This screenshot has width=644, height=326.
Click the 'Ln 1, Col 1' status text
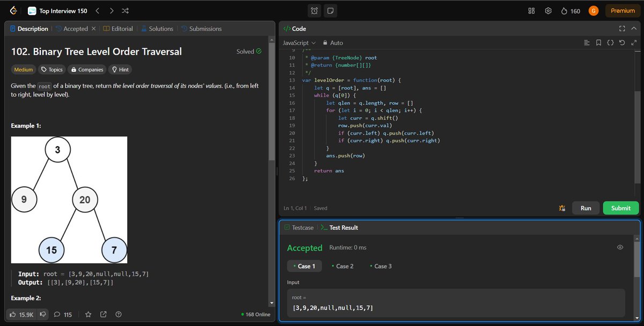pyautogui.click(x=295, y=208)
